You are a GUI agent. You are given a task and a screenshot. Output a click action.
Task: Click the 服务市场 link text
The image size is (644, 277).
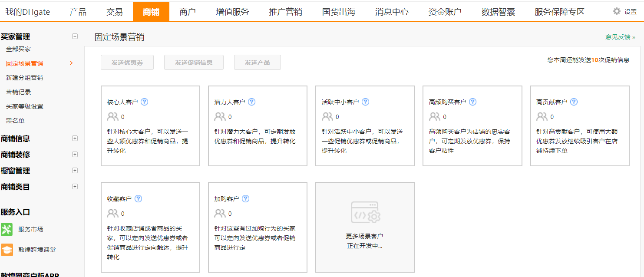(31, 229)
